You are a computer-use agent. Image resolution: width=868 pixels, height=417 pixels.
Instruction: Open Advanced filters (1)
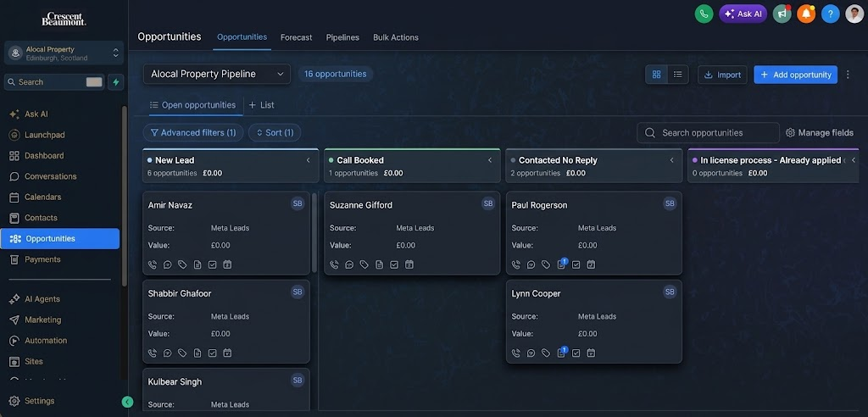(x=193, y=133)
